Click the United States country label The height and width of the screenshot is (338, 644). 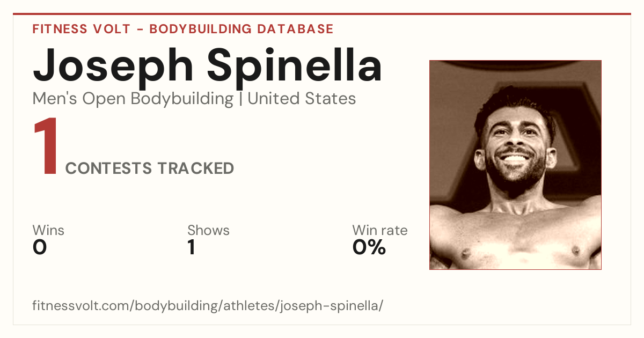pyautogui.click(x=302, y=99)
